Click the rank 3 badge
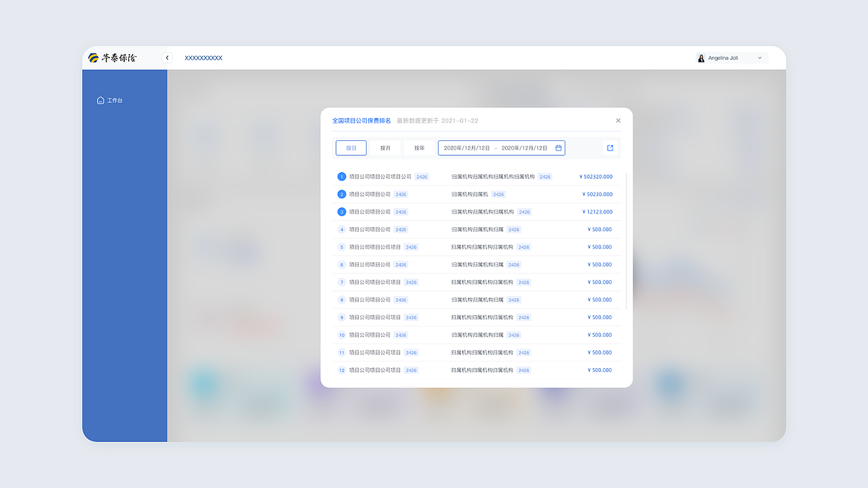 click(342, 212)
